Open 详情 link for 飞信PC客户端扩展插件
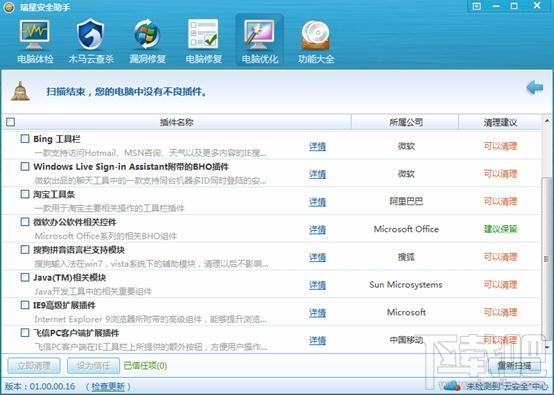The height and width of the screenshot is (395, 554). tap(317, 341)
